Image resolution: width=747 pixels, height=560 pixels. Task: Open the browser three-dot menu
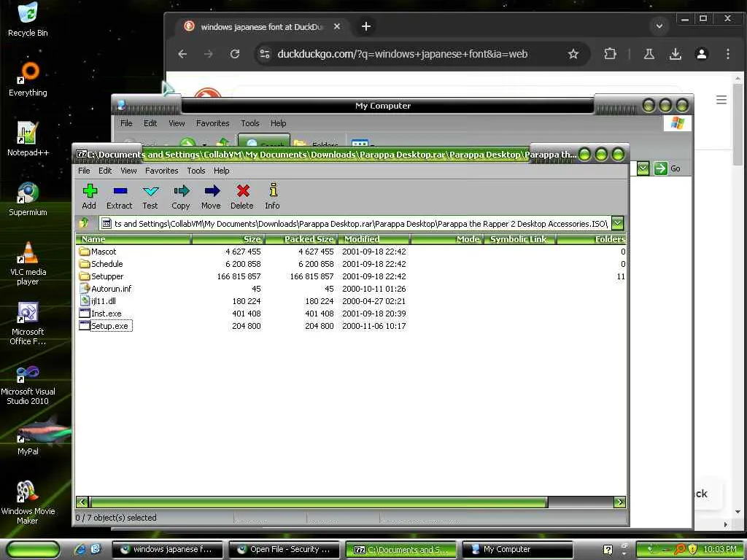tap(727, 54)
